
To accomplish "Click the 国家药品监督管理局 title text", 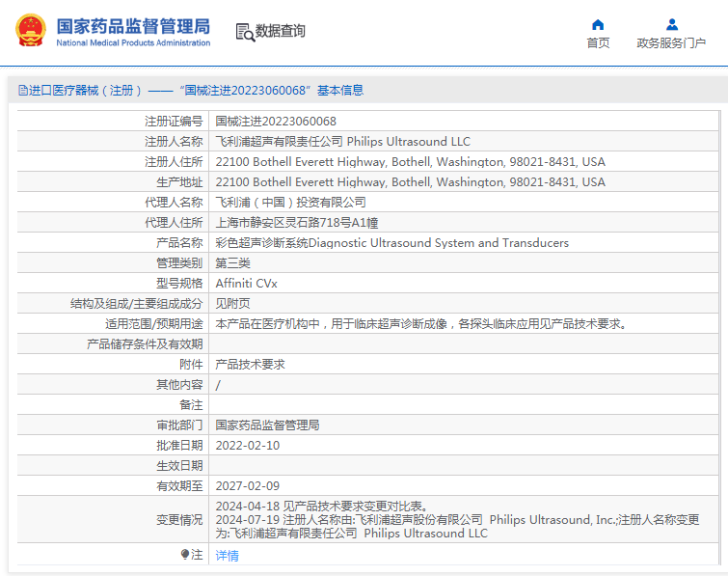I will coord(133,26).
